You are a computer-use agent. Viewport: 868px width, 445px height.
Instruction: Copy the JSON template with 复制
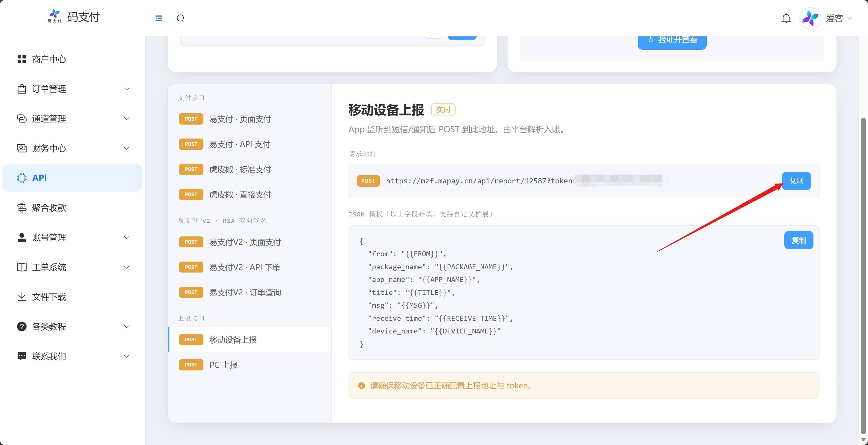click(799, 240)
